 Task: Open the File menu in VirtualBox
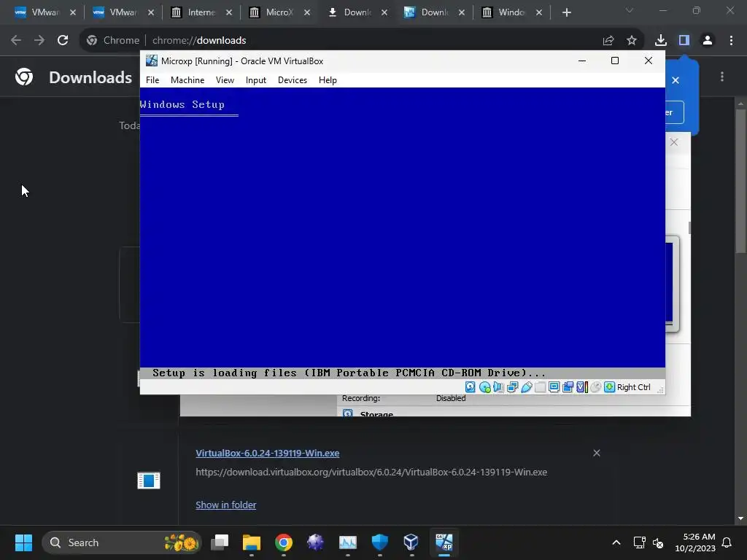152,80
